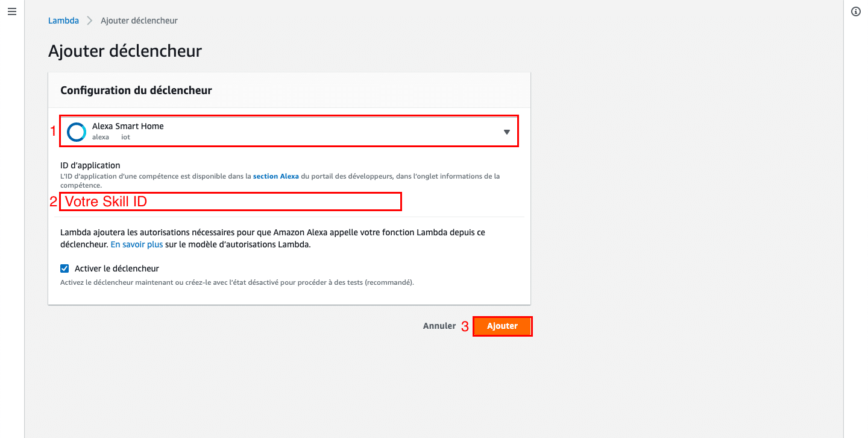
Task: Click the orange Ajouter button
Action: coord(502,326)
